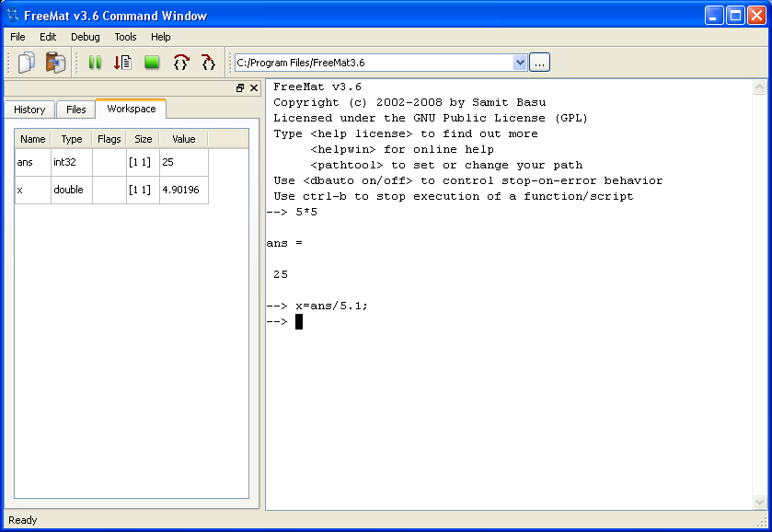
Task: Click the green pause bars icon
Action: click(95, 63)
